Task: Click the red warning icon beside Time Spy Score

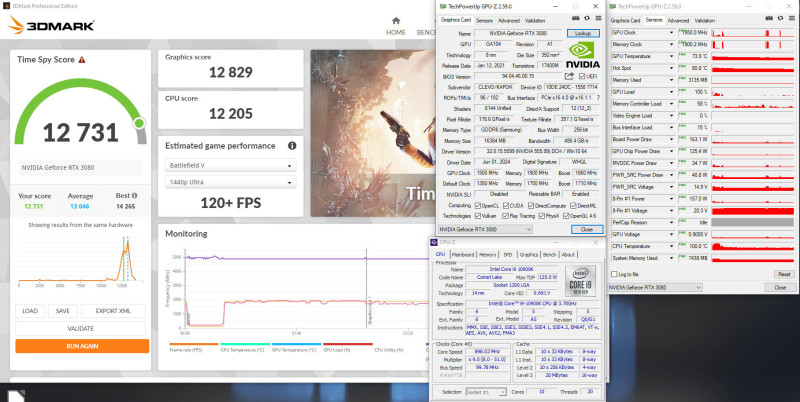Action: [82, 60]
